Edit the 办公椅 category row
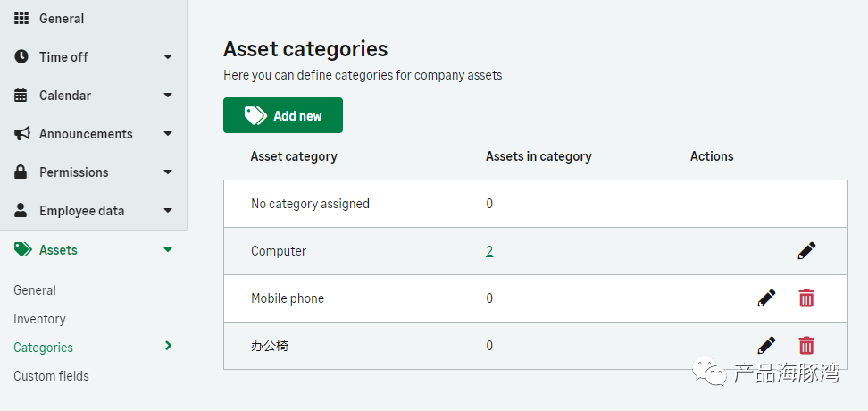 pyautogui.click(x=766, y=346)
